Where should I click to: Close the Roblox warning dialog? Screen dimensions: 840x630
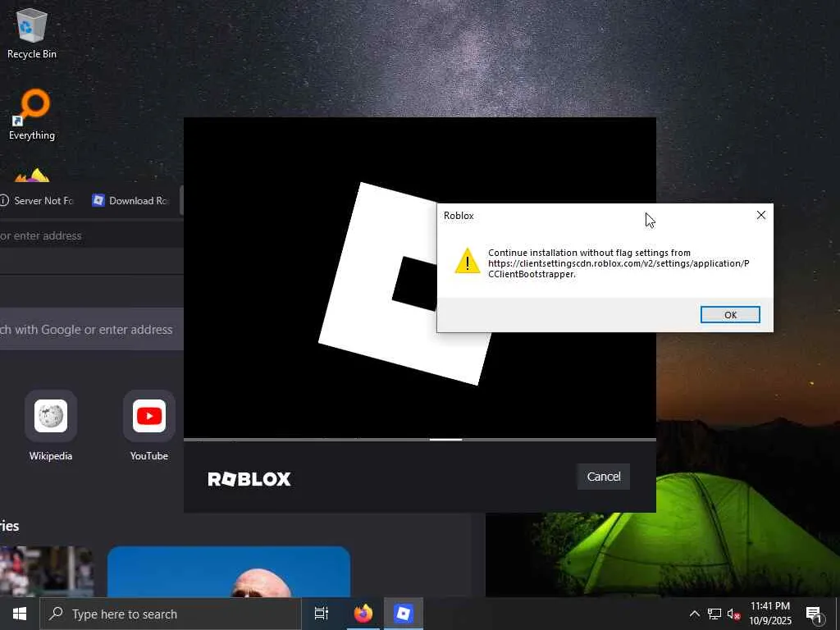tap(760, 215)
